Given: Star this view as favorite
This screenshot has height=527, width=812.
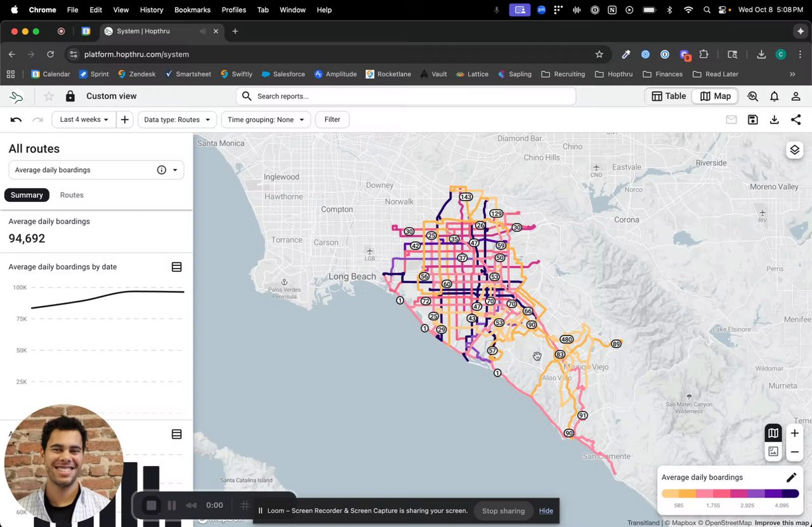Looking at the screenshot, I should [49, 97].
